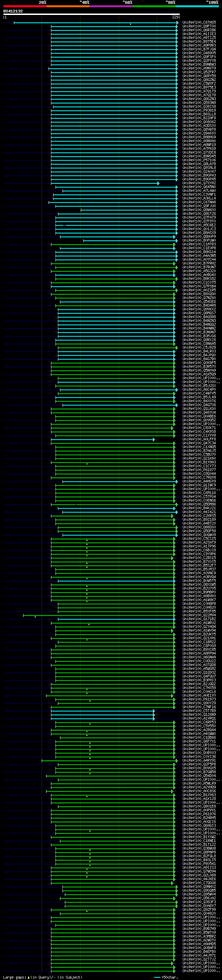Select hit label UniRef100_C8XK71

pyautogui.click(x=199, y=428)
